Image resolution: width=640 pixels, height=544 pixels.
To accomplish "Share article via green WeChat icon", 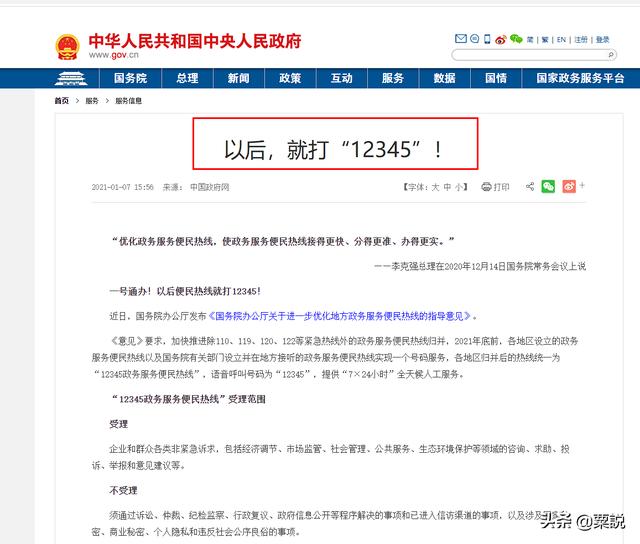I will pos(548,187).
